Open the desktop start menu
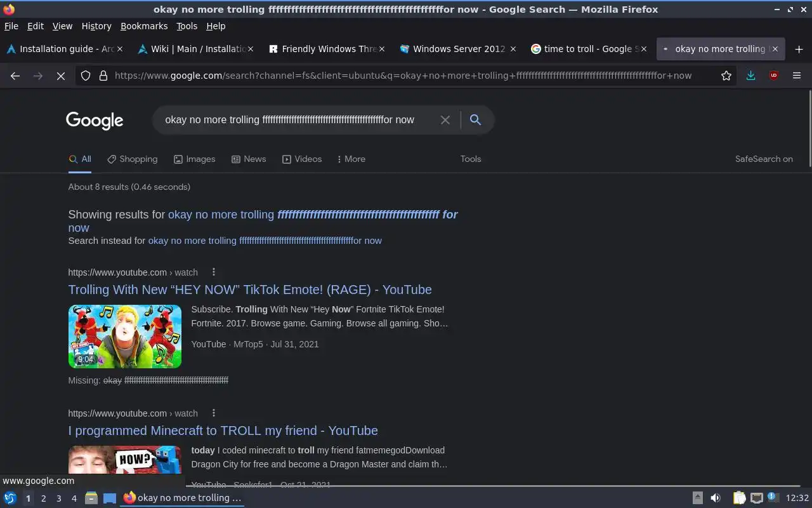 point(10,498)
